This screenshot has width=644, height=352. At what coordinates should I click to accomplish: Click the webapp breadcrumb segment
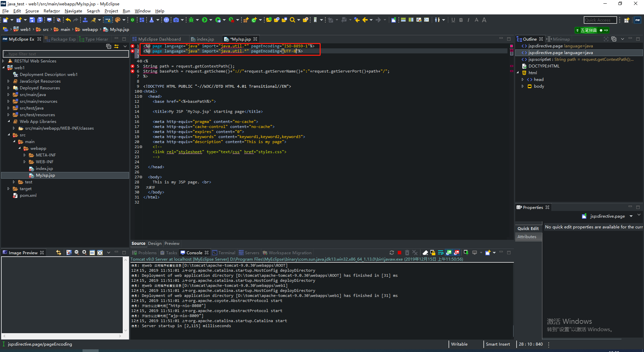pos(90,30)
